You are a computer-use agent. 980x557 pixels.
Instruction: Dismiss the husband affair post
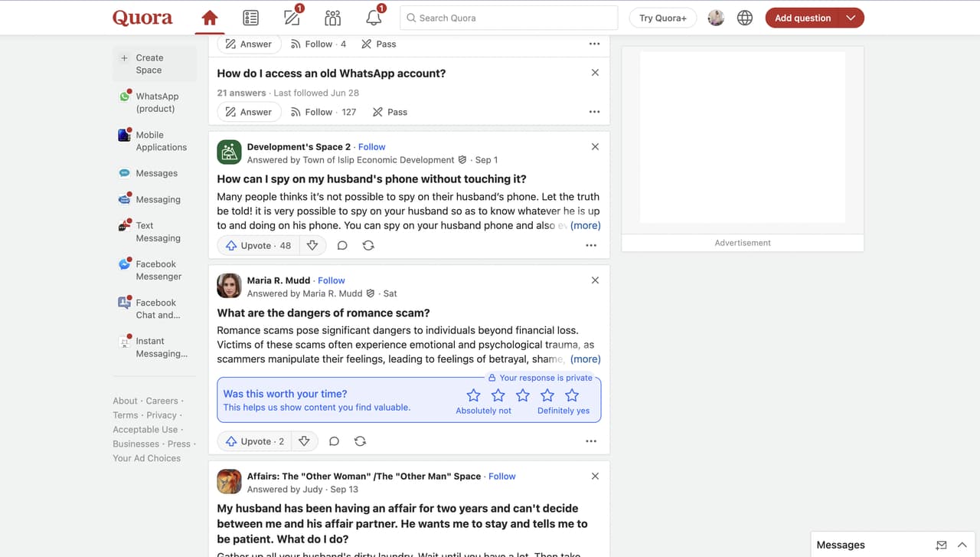pyautogui.click(x=595, y=476)
